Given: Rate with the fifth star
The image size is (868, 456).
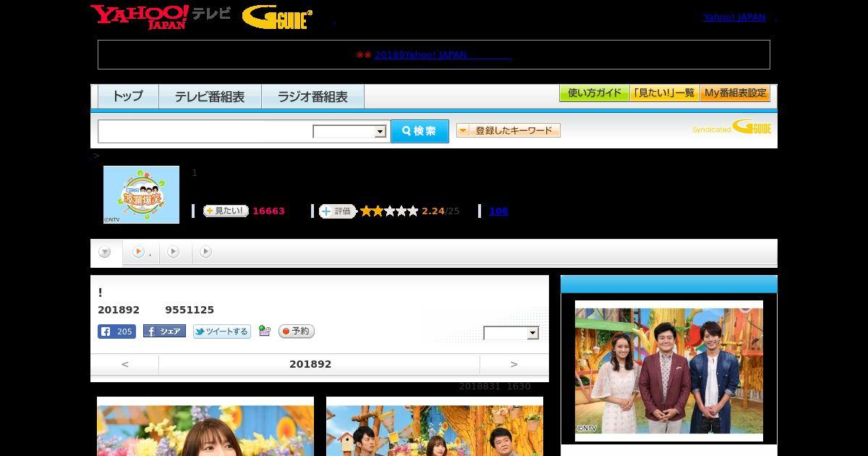Looking at the screenshot, I should pyautogui.click(x=412, y=211).
